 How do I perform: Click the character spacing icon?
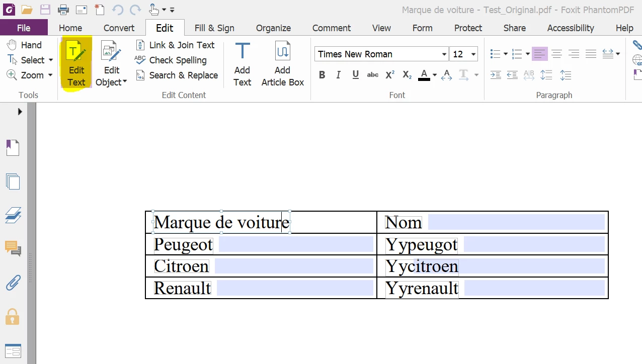[x=446, y=75]
